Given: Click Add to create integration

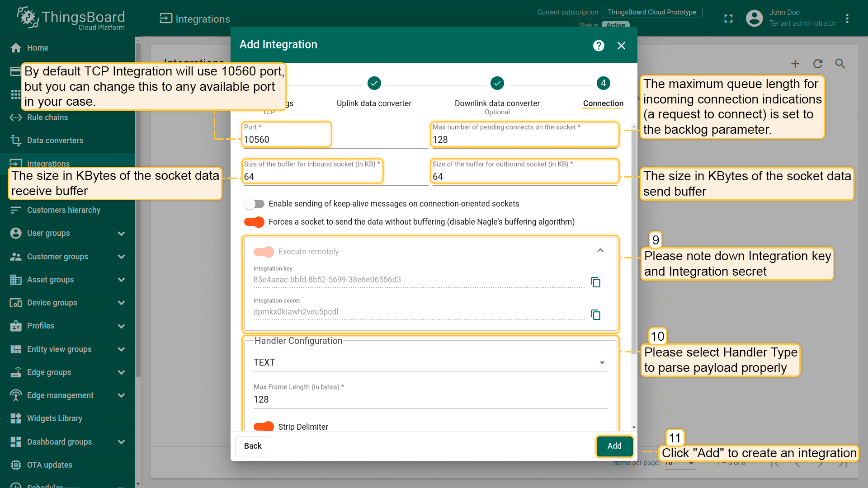Looking at the screenshot, I should [x=614, y=446].
